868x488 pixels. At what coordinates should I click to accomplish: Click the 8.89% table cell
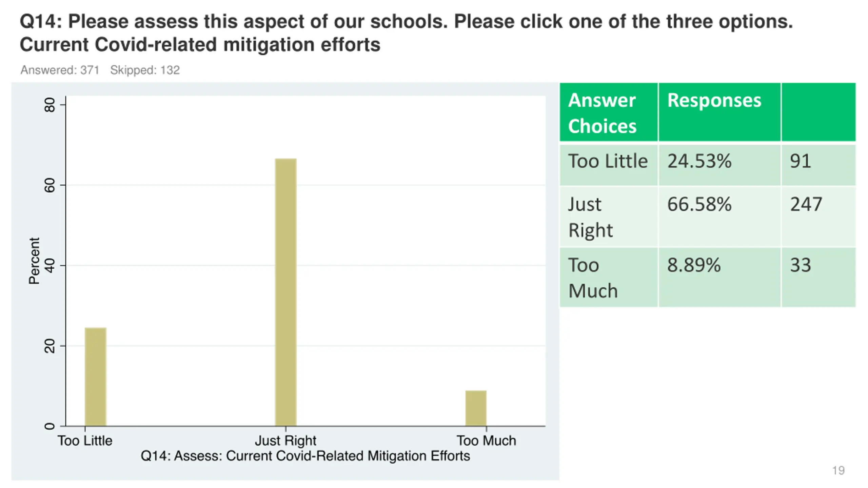719,277
